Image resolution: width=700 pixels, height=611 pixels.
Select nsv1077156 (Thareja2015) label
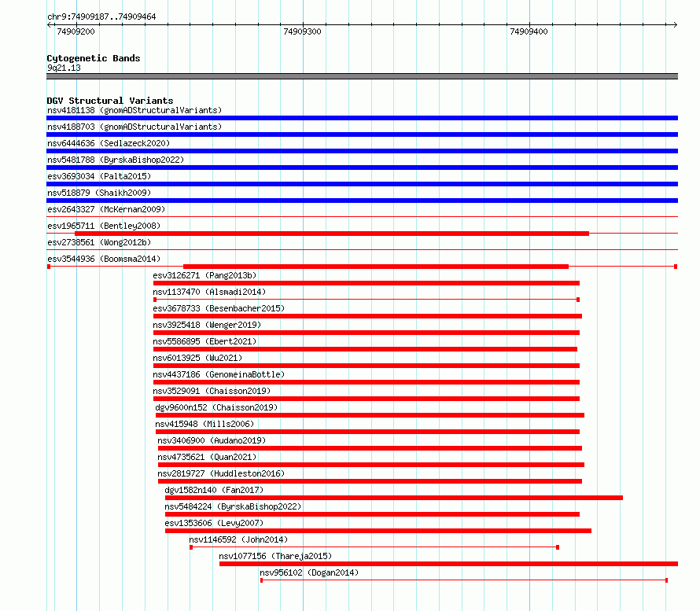coord(275,556)
